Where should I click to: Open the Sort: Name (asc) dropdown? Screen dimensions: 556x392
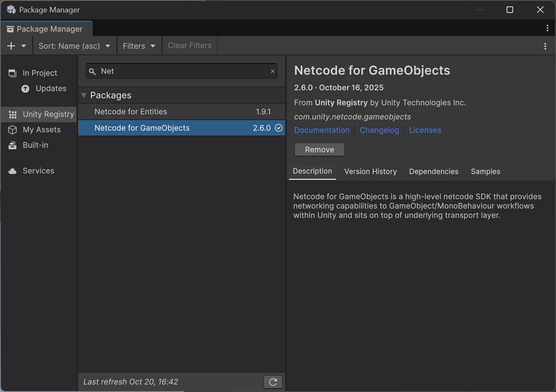[x=74, y=46]
